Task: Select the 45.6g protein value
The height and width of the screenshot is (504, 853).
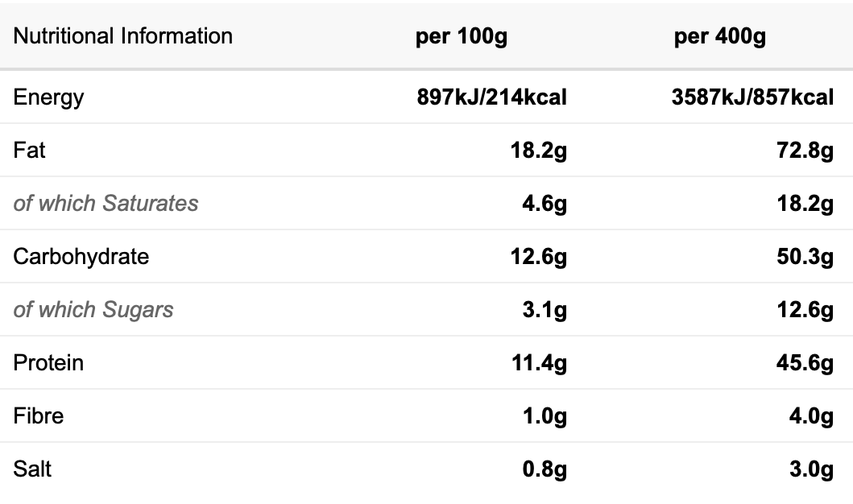Action: (x=805, y=363)
